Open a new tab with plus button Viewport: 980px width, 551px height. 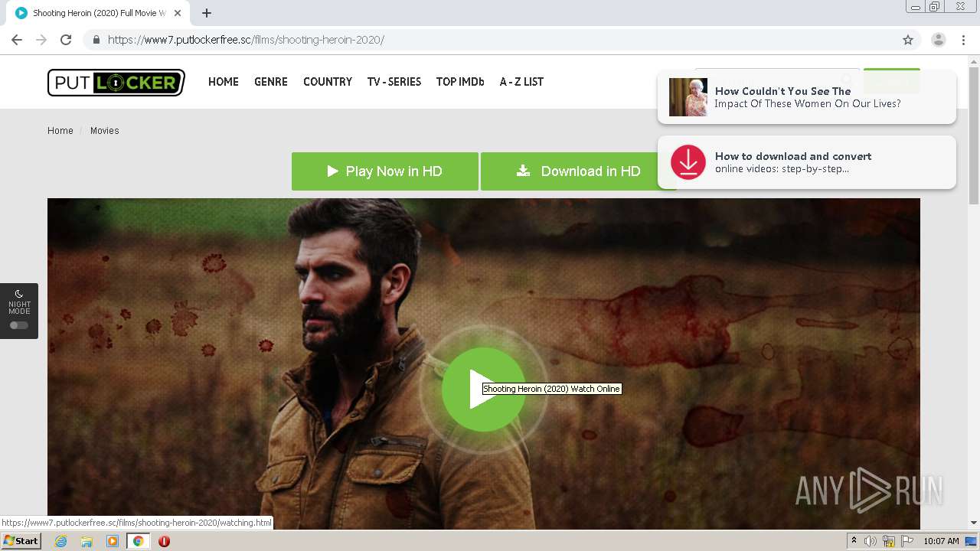(x=207, y=13)
